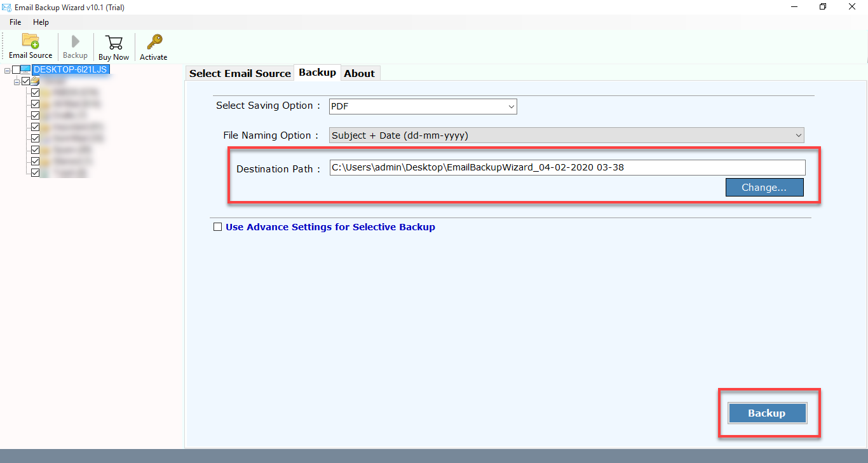Click the Destination Path text field
This screenshot has height=463, width=868.
567,167
